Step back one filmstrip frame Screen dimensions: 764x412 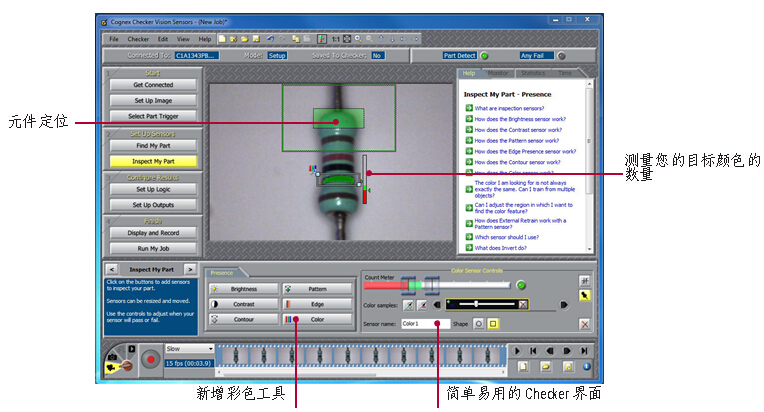pyautogui.click(x=550, y=351)
